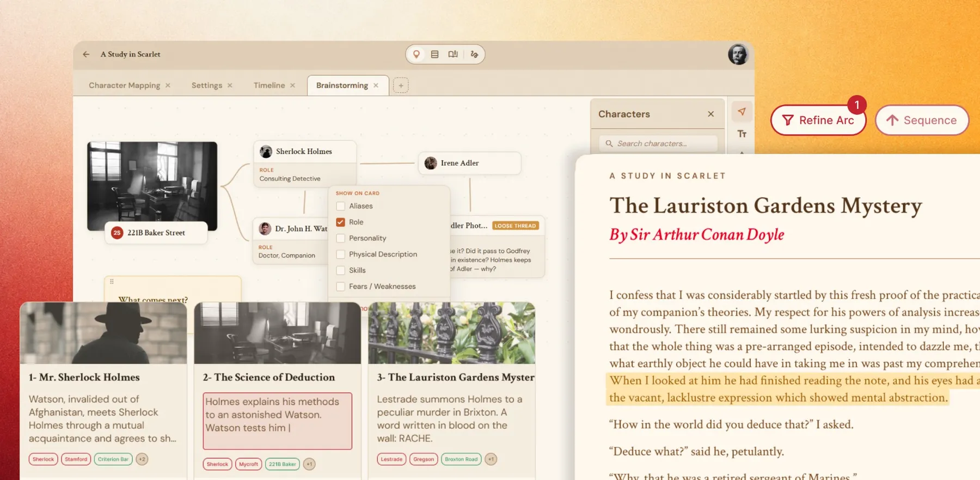
Task: Open the 221B Baker Street photo thumbnail
Action: click(152, 186)
